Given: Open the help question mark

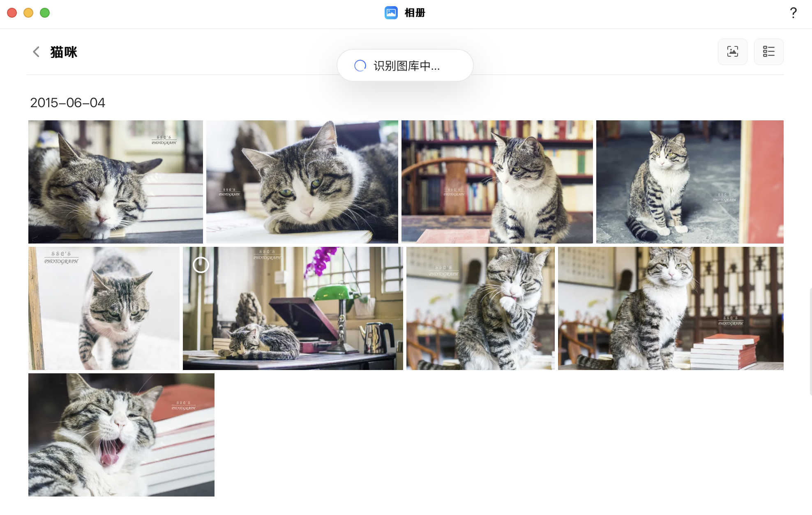Looking at the screenshot, I should coord(793,13).
